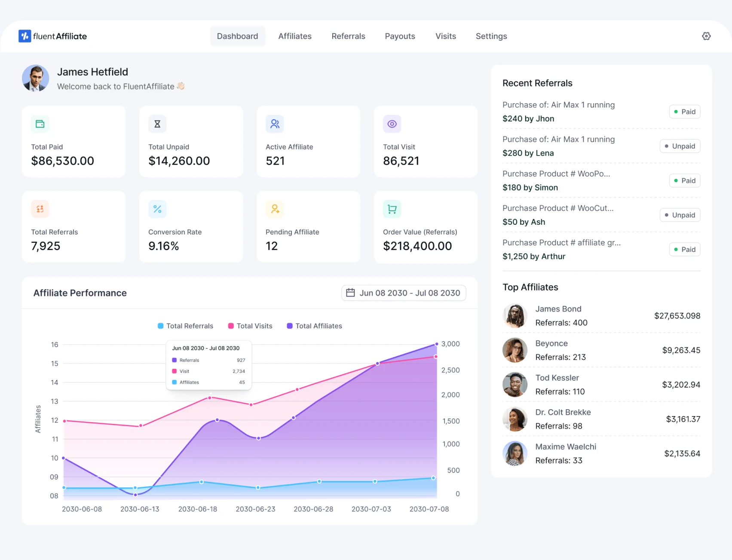Select the Visits tab
This screenshot has height=560, width=732.
point(446,36)
